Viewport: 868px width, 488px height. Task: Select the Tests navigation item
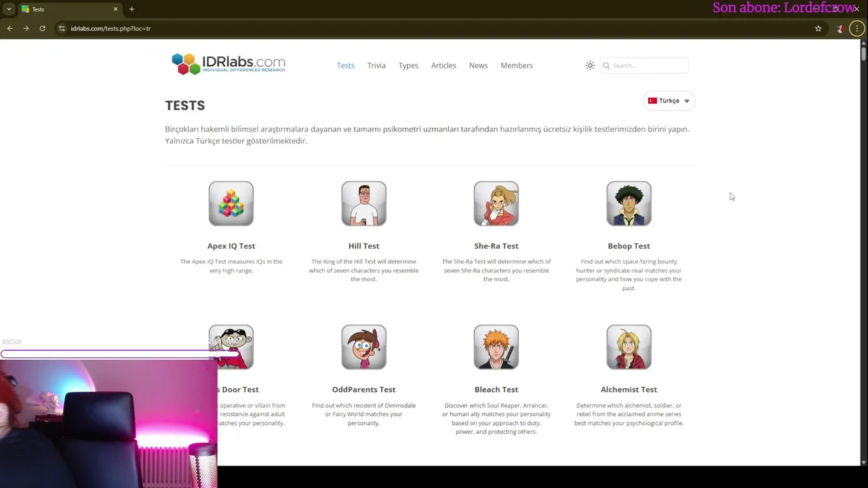pos(346,66)
